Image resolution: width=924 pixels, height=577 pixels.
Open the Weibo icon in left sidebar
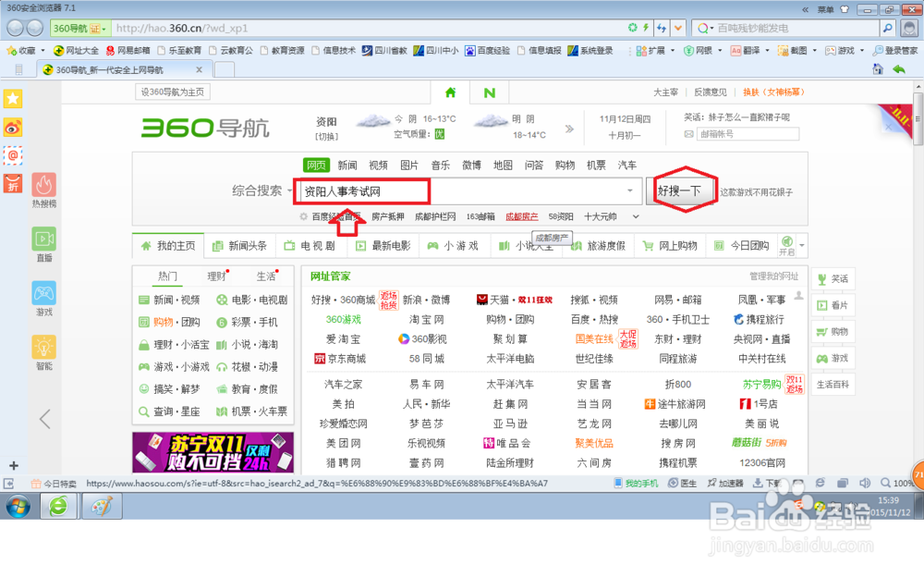pos(13,128)
